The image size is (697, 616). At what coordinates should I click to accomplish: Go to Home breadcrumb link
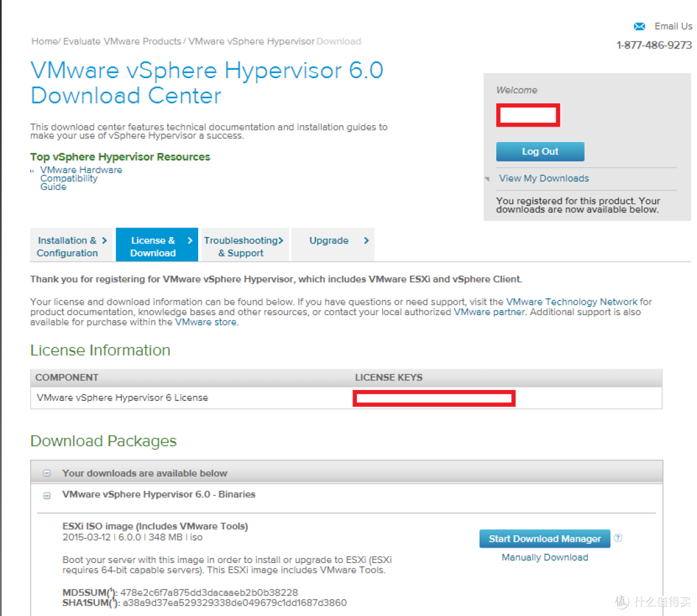coord(45,41)
